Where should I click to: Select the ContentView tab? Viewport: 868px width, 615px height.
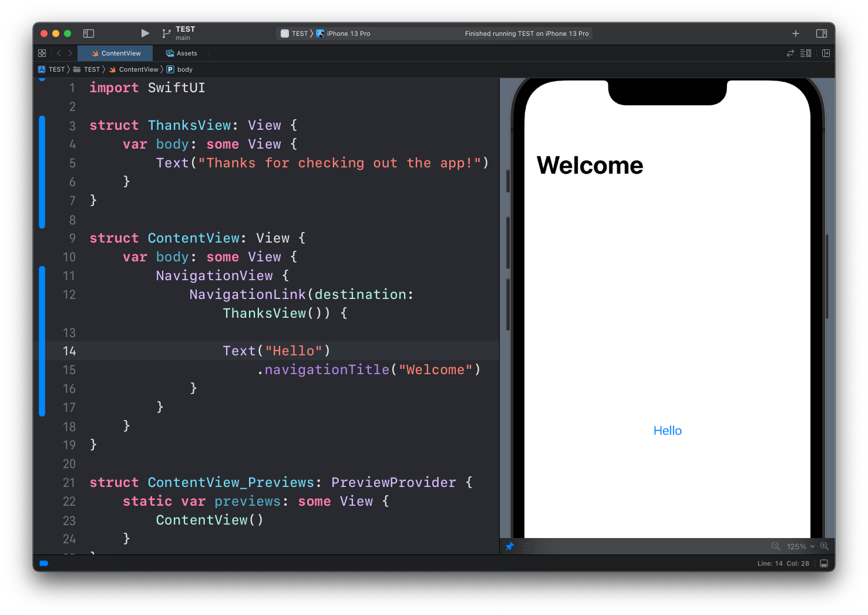(116, 53)
